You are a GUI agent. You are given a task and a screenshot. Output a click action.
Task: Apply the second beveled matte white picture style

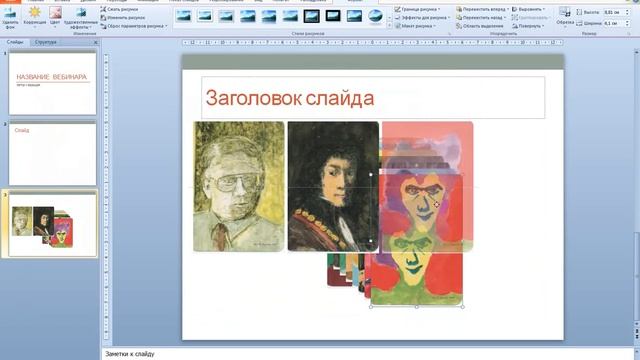pos(205,16)
